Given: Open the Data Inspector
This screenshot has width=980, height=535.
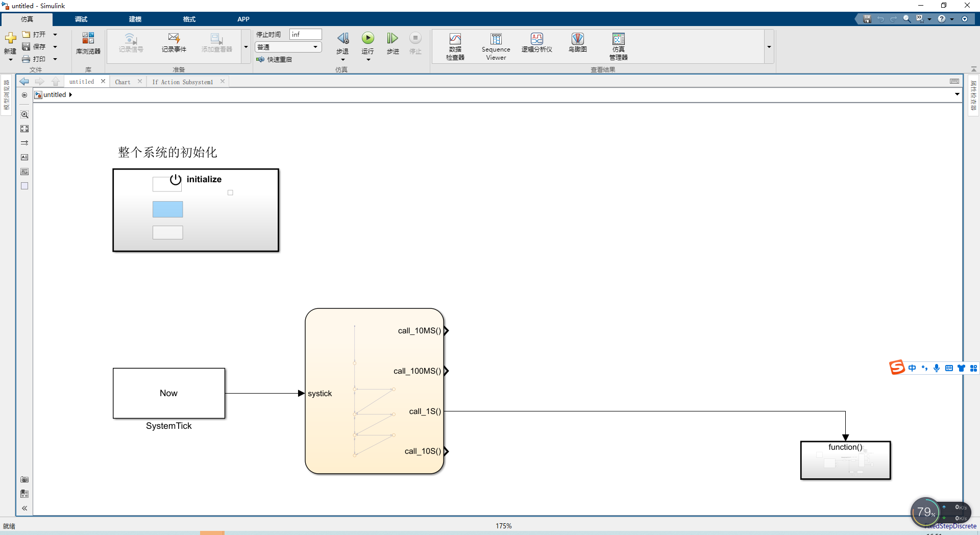Looking at the screenshot, I should pyautogui.click(x=455, y=46).
